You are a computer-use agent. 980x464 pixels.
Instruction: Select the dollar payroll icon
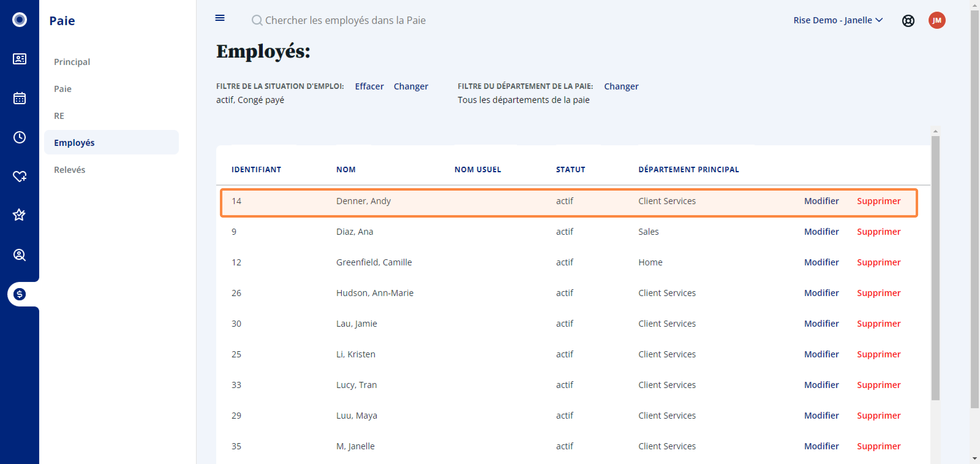point(19,294)
